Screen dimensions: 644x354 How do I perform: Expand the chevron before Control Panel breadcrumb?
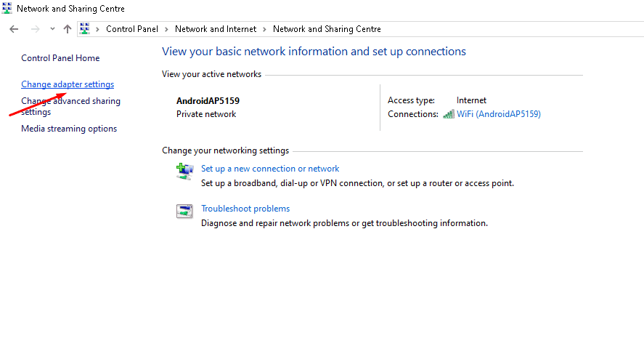coord(98,29)
